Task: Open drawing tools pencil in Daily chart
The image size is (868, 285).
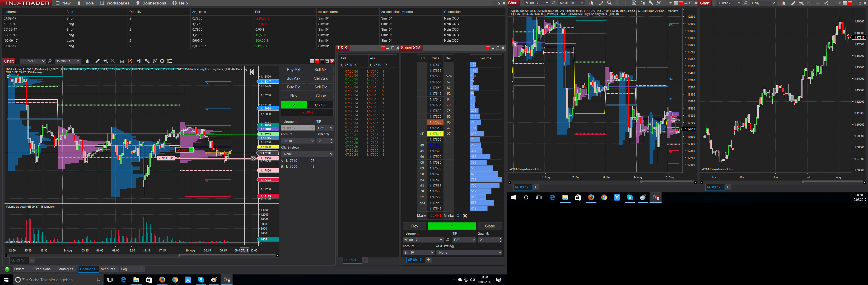Action: click(x=793, y=3)
